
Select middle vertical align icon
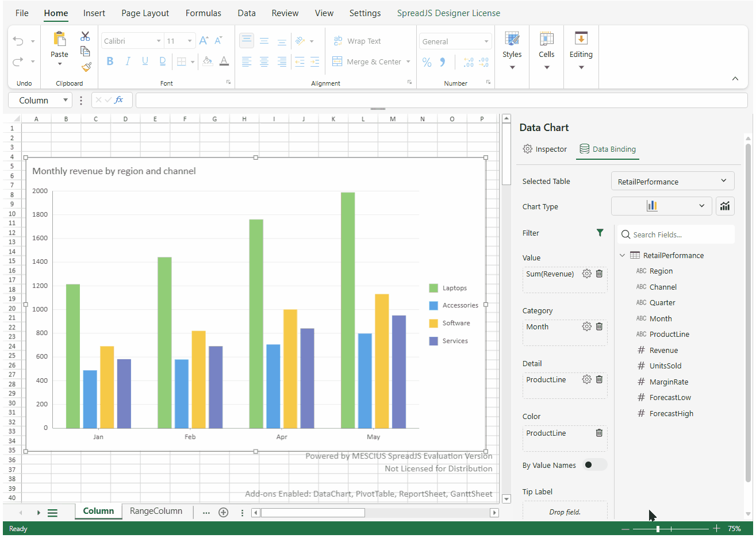264,41
